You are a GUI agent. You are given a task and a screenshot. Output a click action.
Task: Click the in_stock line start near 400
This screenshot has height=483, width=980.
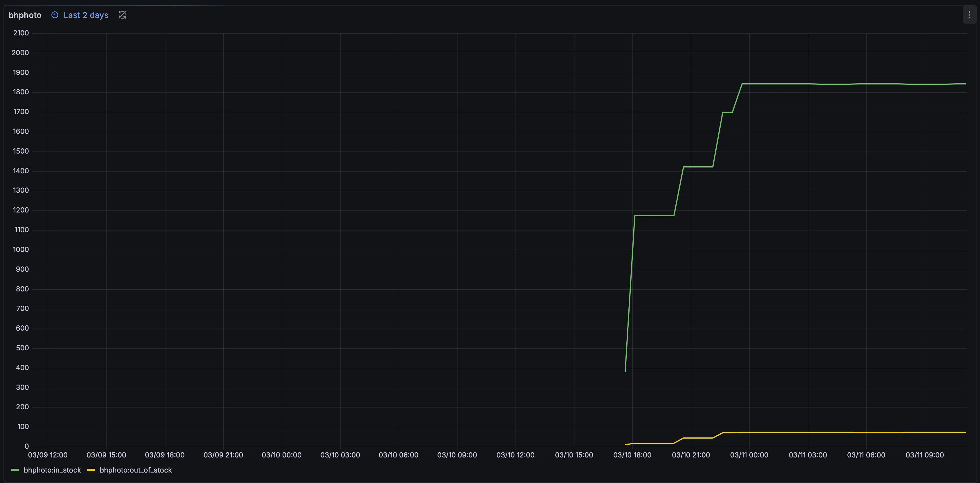coord(625,370)
